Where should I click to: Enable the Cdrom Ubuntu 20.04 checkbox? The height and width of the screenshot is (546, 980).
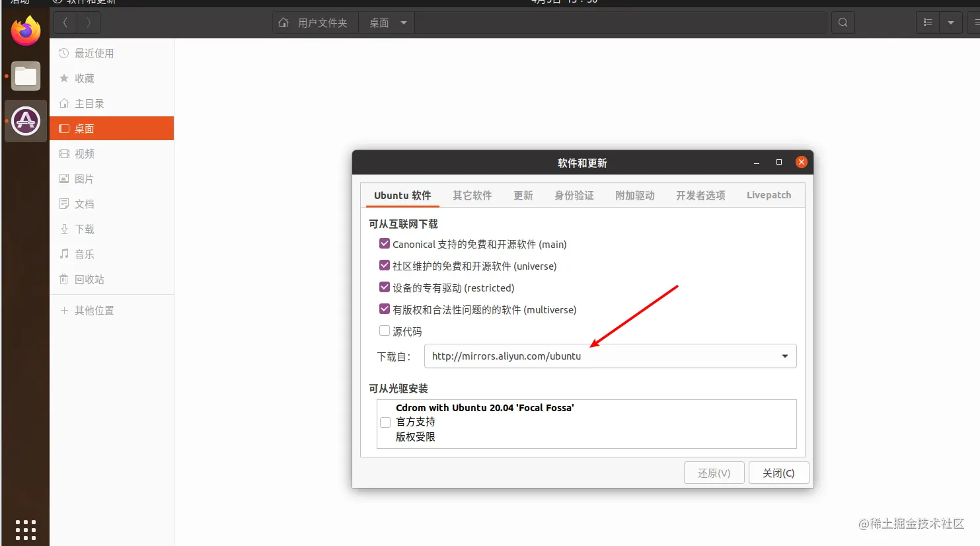(x=385, y=422)
